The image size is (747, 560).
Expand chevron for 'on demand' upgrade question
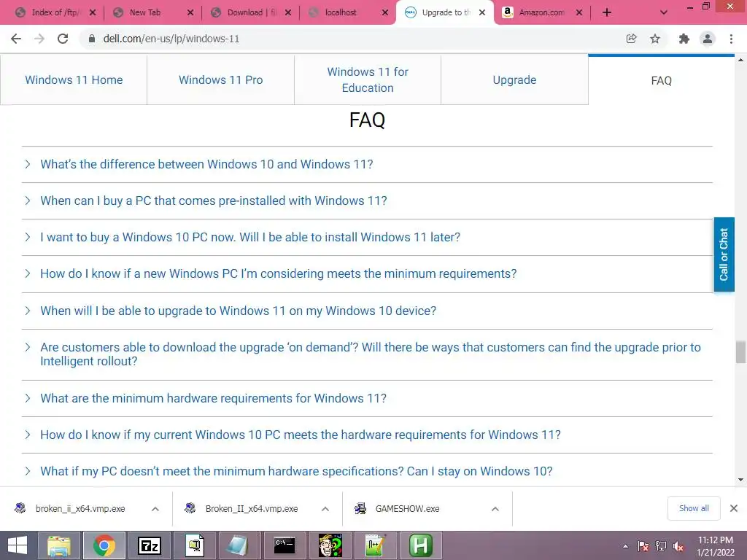28,347
